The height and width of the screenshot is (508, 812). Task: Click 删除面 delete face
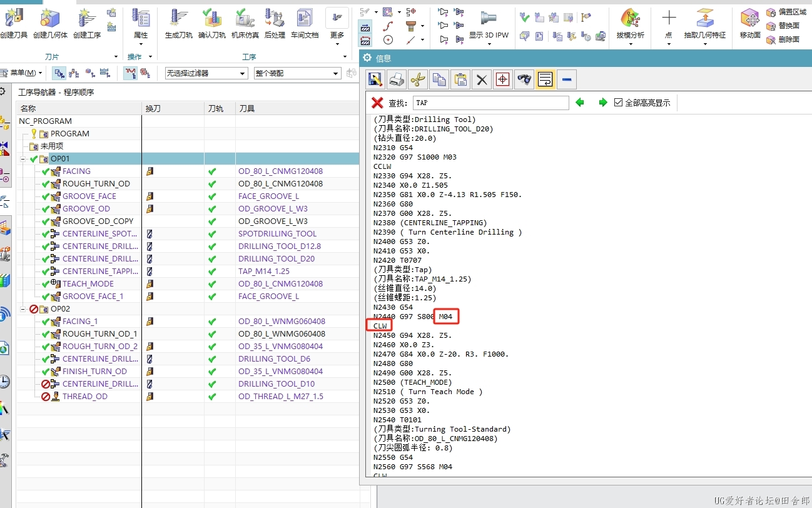click(x=783, y=39)
